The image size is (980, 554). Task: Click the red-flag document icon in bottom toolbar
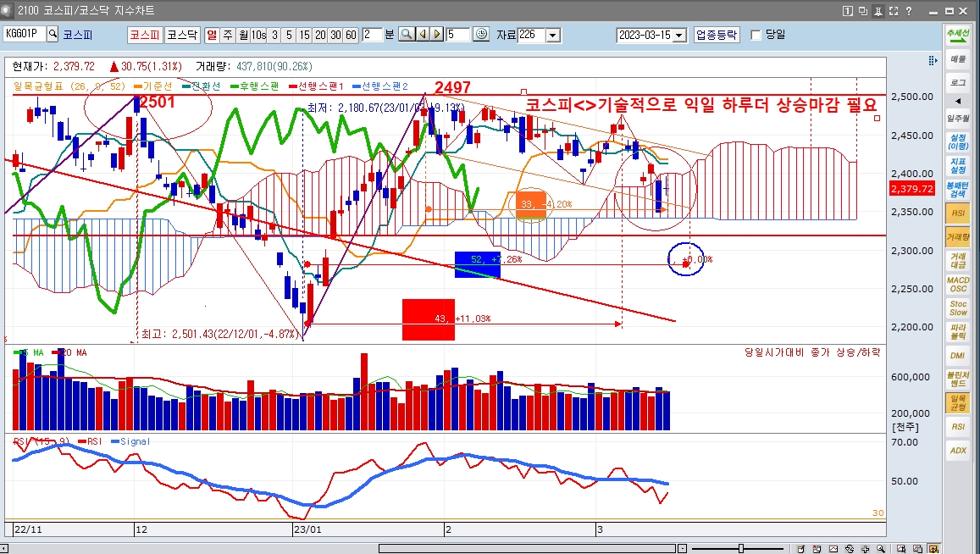click(817, 549)
